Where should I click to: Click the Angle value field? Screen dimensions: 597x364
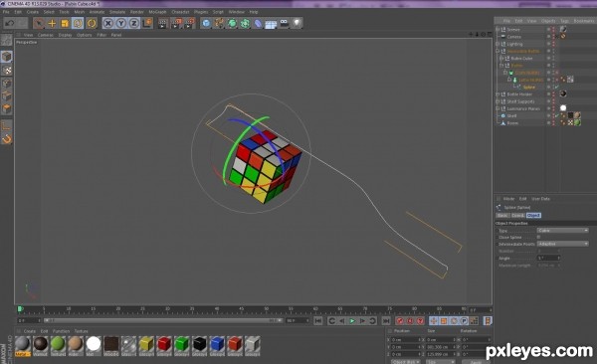548,259
